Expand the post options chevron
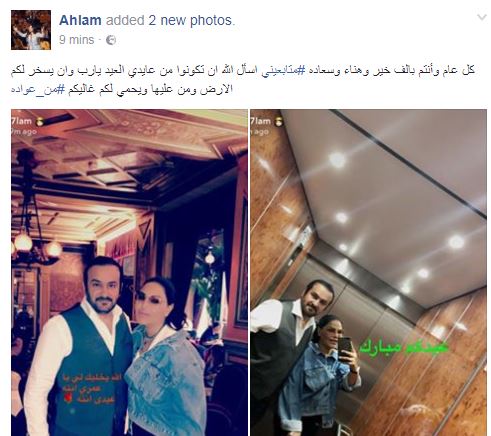This screenshot has width=491, height=436. click(482, 17)
